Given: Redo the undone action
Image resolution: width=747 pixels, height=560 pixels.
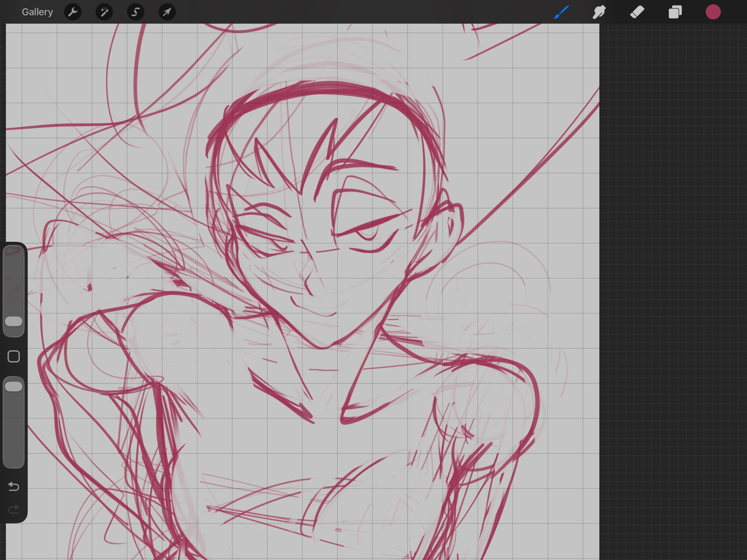Looking at the screenshot, I should click(14, 509).
